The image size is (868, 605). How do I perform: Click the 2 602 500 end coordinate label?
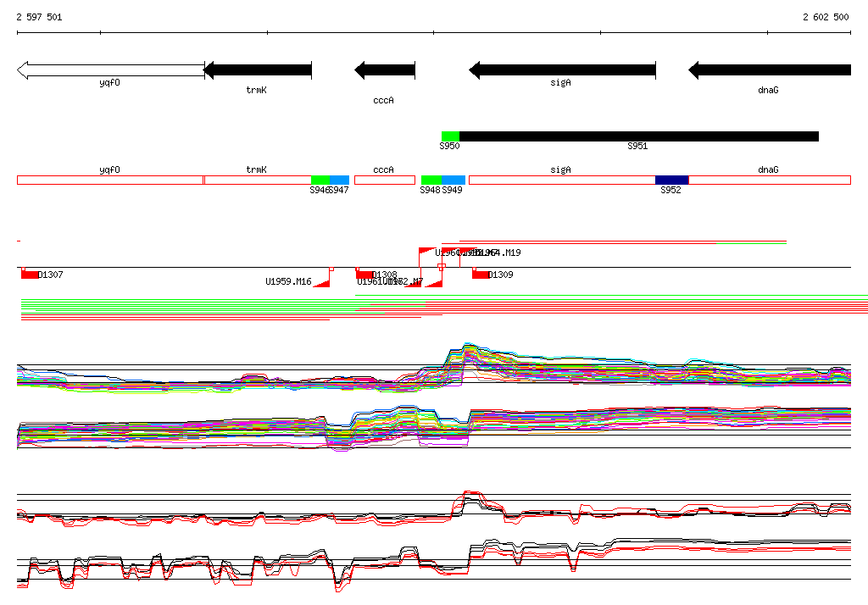(826, 17)
